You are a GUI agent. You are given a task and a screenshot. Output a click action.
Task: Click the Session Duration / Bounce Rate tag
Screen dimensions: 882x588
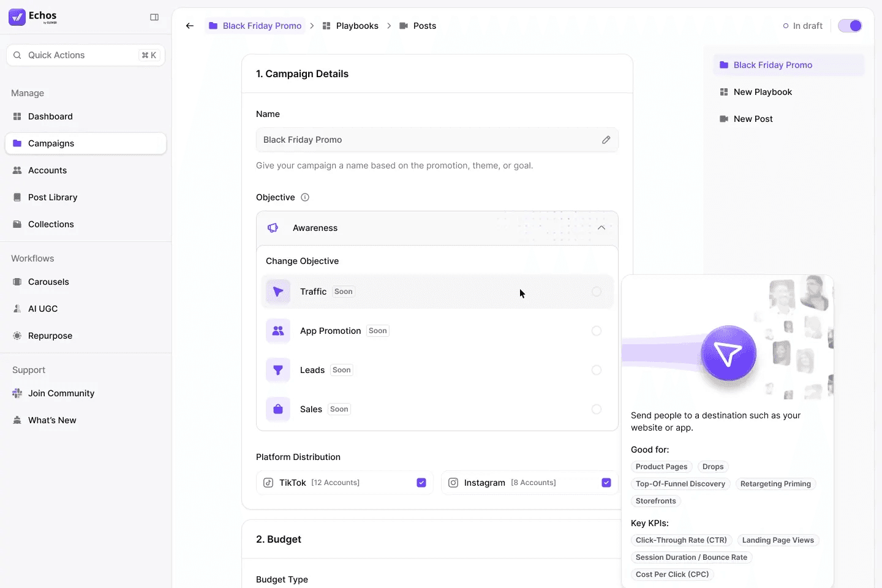[692, 557]
